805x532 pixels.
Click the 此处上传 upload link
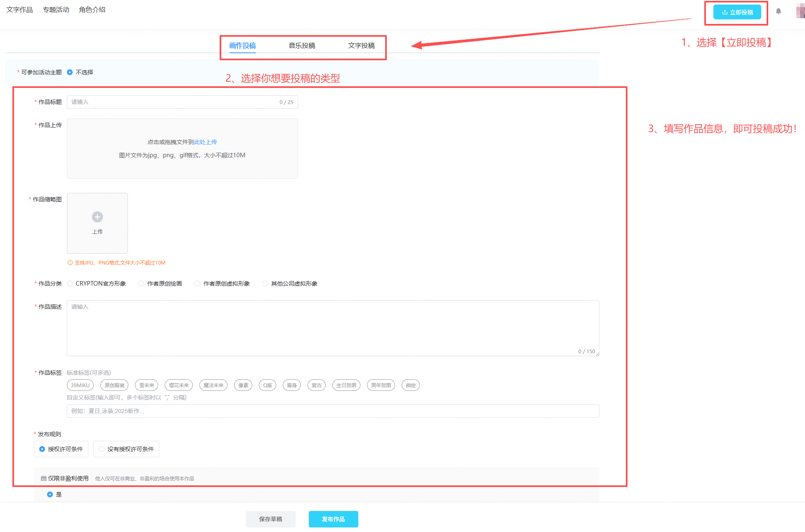[x=205, y=142]
